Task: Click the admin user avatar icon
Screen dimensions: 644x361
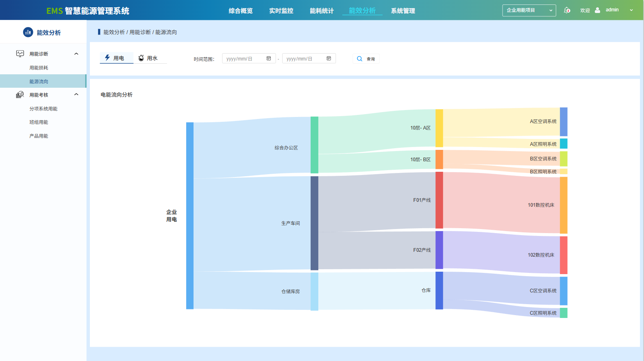Action: pyautogui.click(x=597, y=10)
